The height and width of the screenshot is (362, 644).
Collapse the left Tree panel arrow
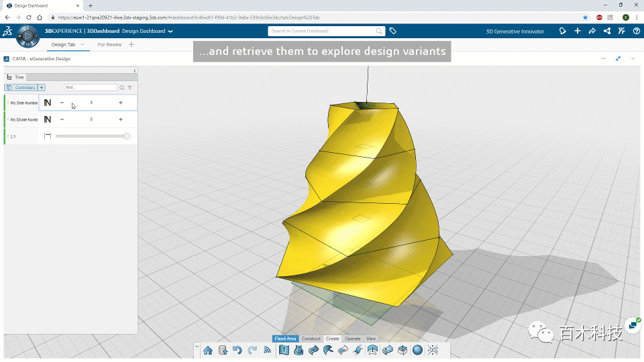135,70
